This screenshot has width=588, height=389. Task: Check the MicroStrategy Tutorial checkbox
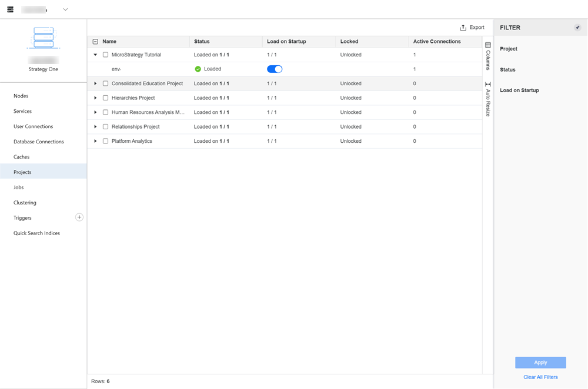coord(106,55)
